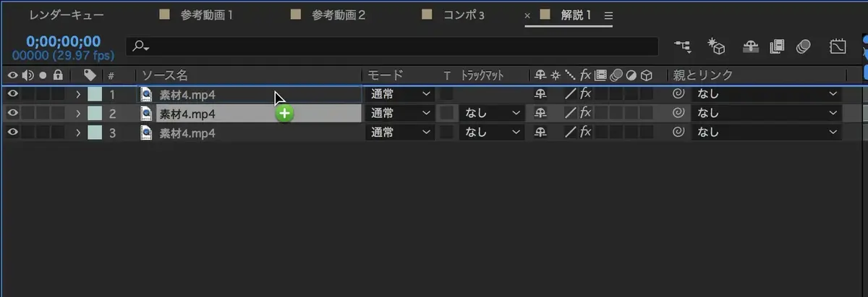Enable the frame blending icon in toolbar

pos(778,47)
